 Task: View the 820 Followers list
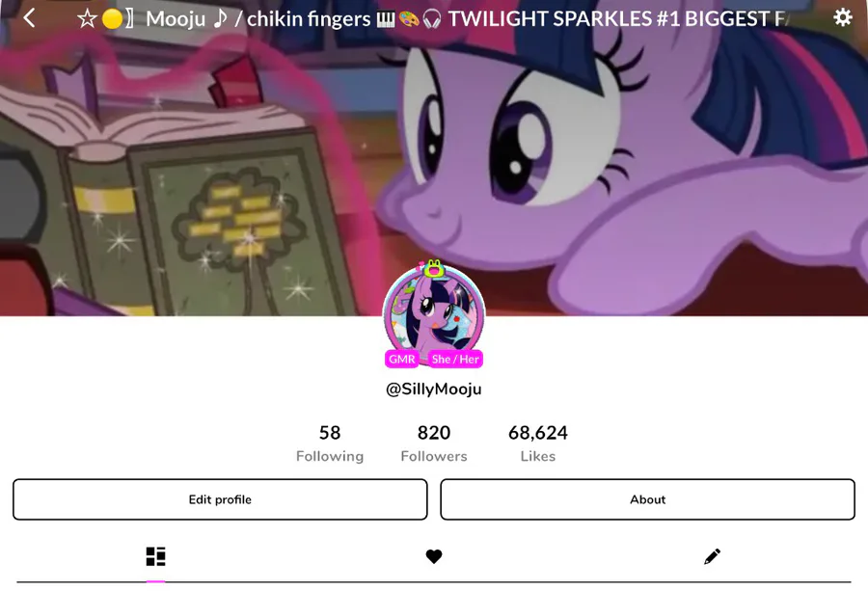pyautogui.click(x=434, y=443)
